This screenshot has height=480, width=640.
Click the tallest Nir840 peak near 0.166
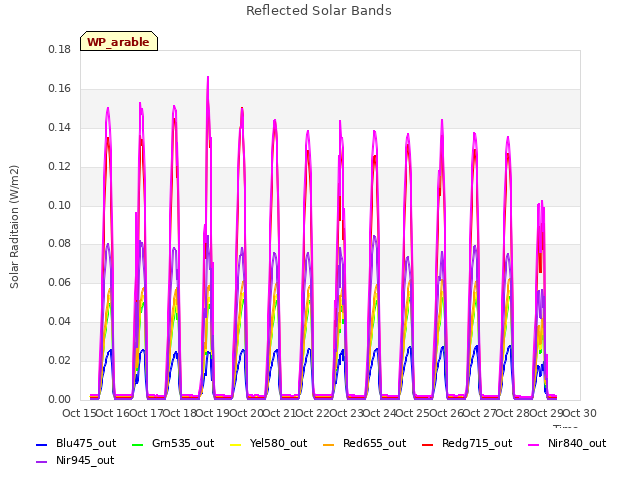coord(208,77)
